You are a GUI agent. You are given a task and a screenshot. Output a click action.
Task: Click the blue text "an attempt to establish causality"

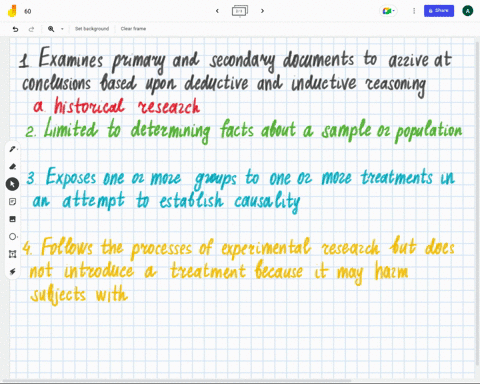coord(166,201)
